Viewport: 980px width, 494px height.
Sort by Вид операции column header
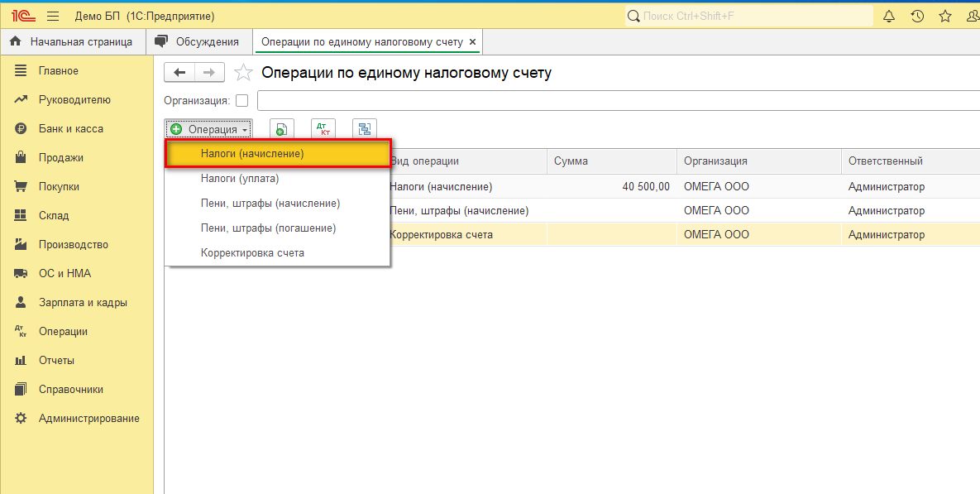point(467,161)
